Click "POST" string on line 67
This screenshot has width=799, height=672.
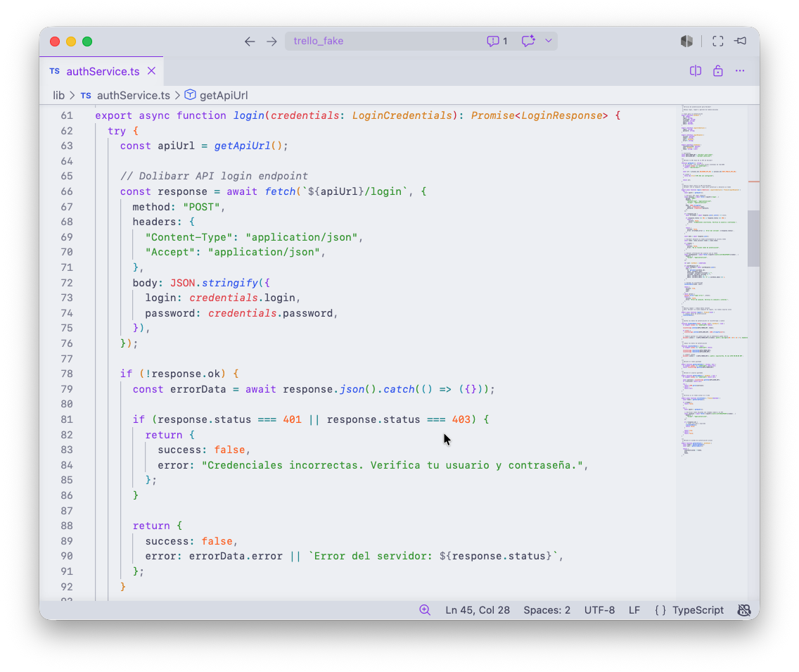[x=201, y=207]
